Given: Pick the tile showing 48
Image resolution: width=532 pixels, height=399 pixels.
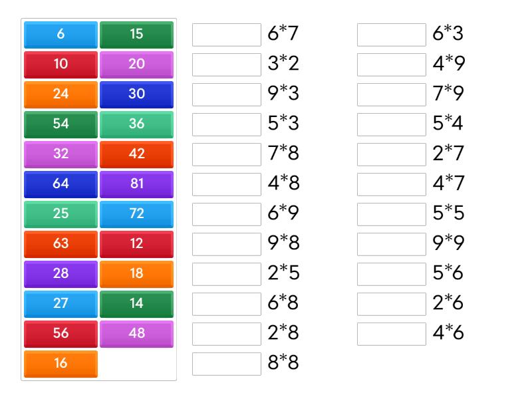Looking at the screenshot, I should pyautogui.click(x=136, y=334).
